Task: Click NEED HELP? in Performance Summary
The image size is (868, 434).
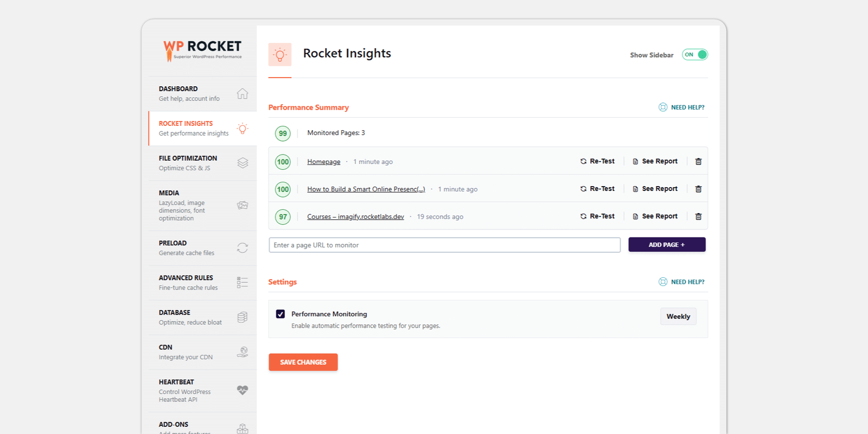Action: click(x=681, y=107)
